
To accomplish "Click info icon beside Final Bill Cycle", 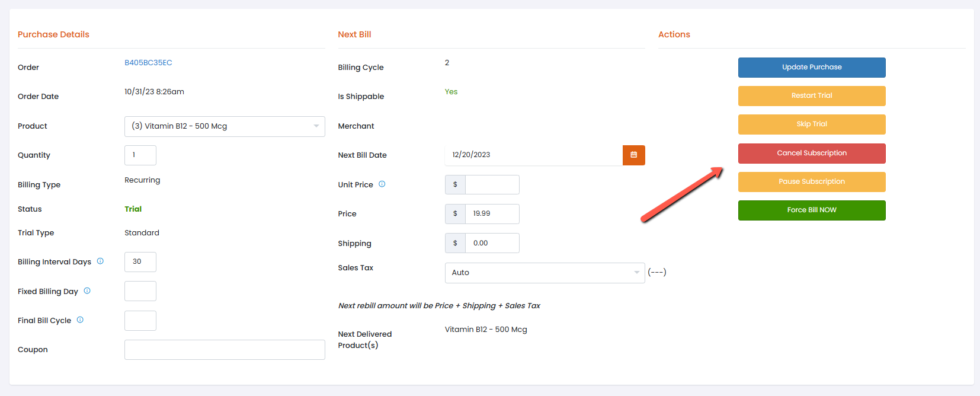I will pos(80,320).
